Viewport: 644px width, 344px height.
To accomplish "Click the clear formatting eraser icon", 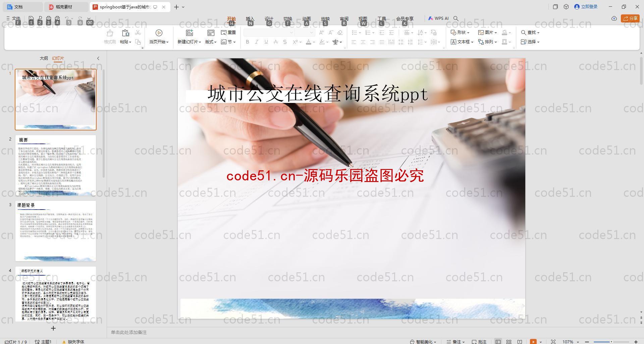I will point(340,33).
